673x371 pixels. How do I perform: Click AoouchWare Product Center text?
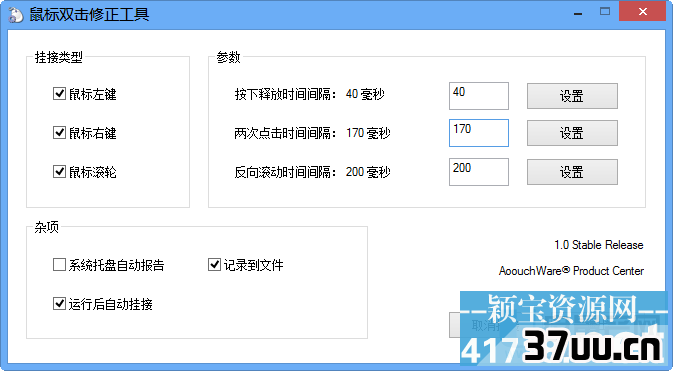point(571,271)
